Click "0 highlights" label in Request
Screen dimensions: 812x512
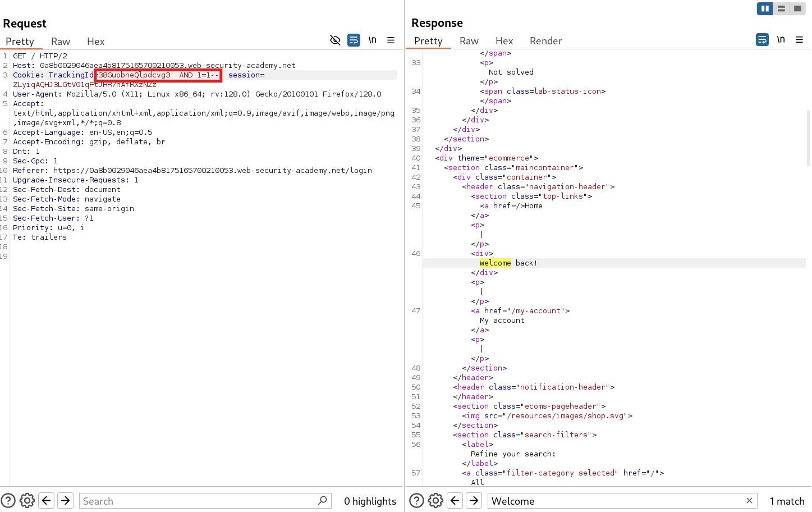(370, 501)
